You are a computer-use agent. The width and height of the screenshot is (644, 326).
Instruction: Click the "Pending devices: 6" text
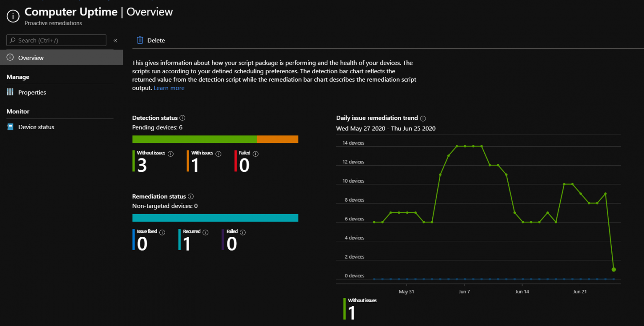coord(157,127)
